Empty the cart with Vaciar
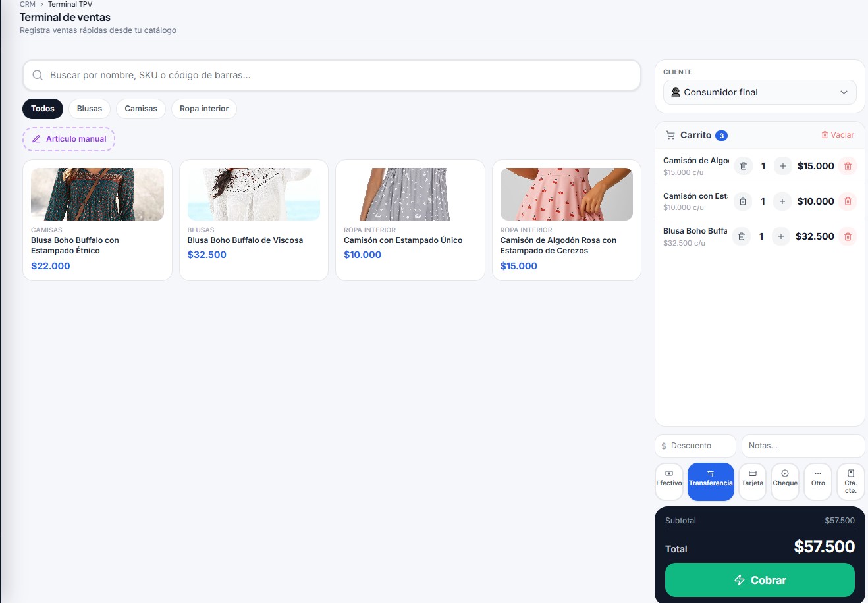 tap(837, 135)
